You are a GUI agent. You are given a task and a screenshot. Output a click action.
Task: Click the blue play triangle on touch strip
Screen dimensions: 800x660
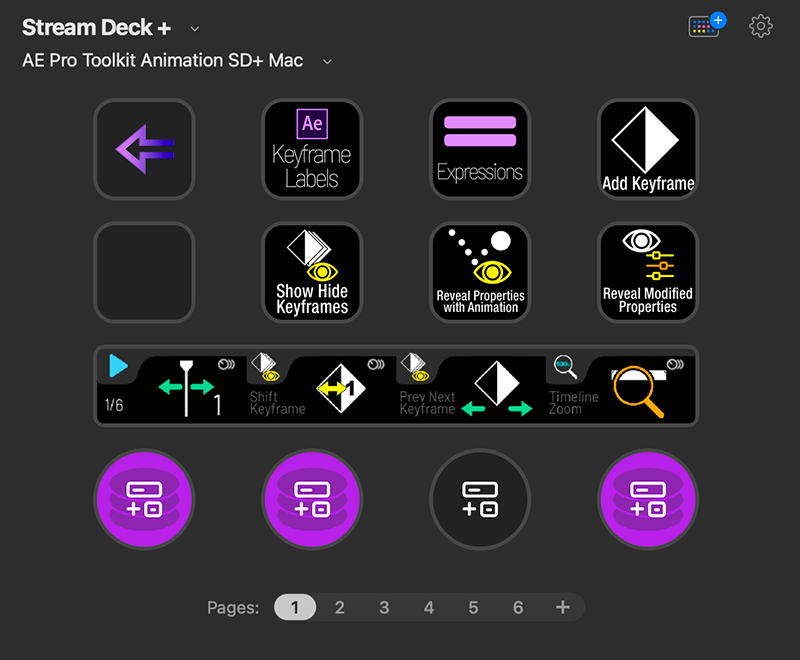pyautogui.click(x=118, y=366)
